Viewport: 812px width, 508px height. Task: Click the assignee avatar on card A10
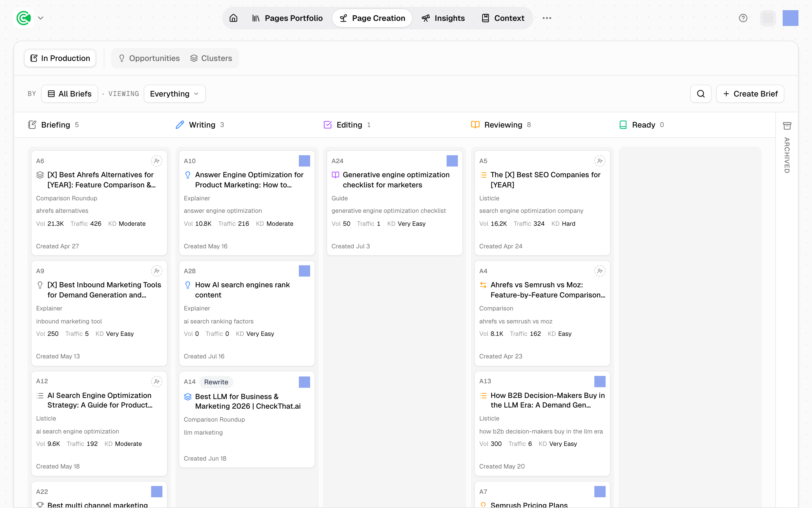click(304, 161)
